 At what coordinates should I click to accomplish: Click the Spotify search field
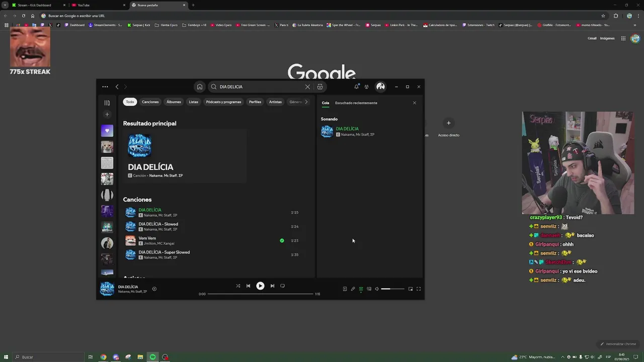click(259, 87)
